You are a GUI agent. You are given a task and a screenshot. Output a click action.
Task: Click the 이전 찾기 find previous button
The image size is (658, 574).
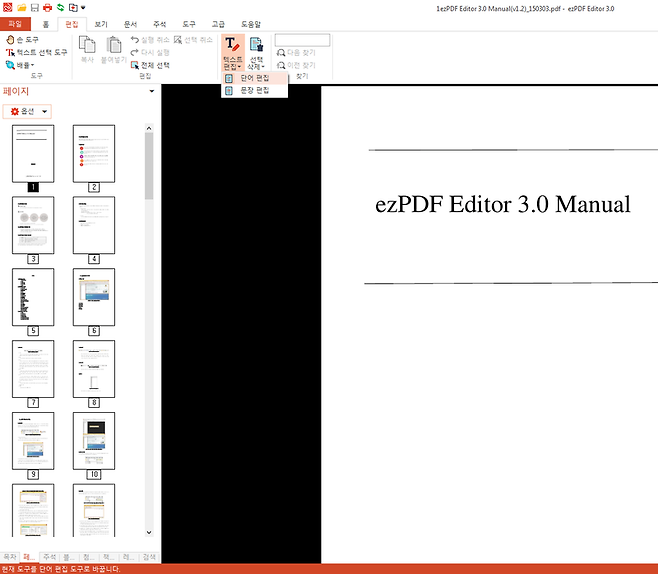pyautogui.click(x=296, y=65)
